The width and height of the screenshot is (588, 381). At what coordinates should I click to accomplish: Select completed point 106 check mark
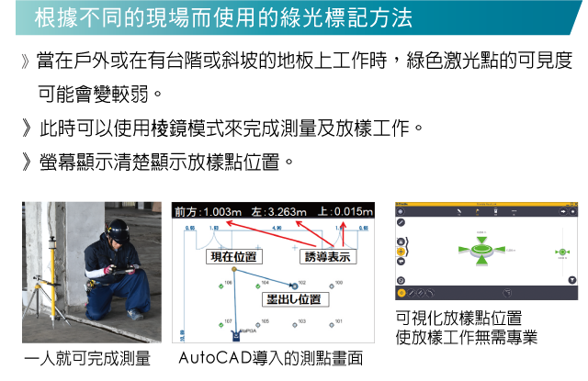click(x=220, y=286)
